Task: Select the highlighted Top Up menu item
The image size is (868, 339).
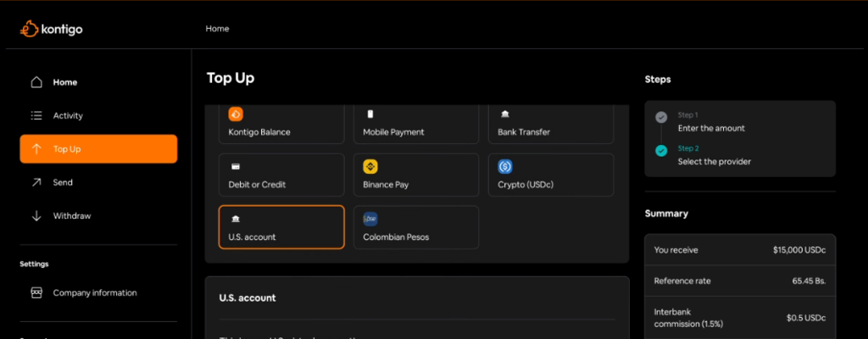Action: click(x=98, y=149)
